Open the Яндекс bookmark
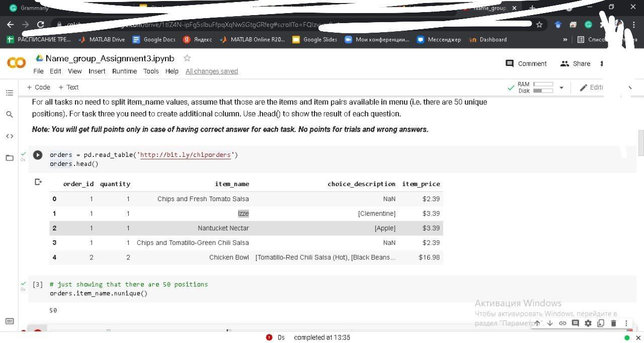644x343 pixels. coord(197,39)
